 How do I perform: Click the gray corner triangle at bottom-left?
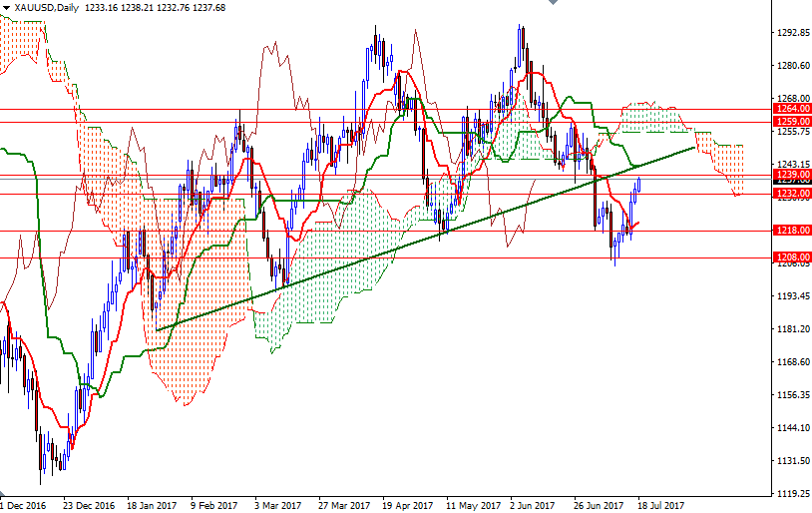click(x=3, y=495)
